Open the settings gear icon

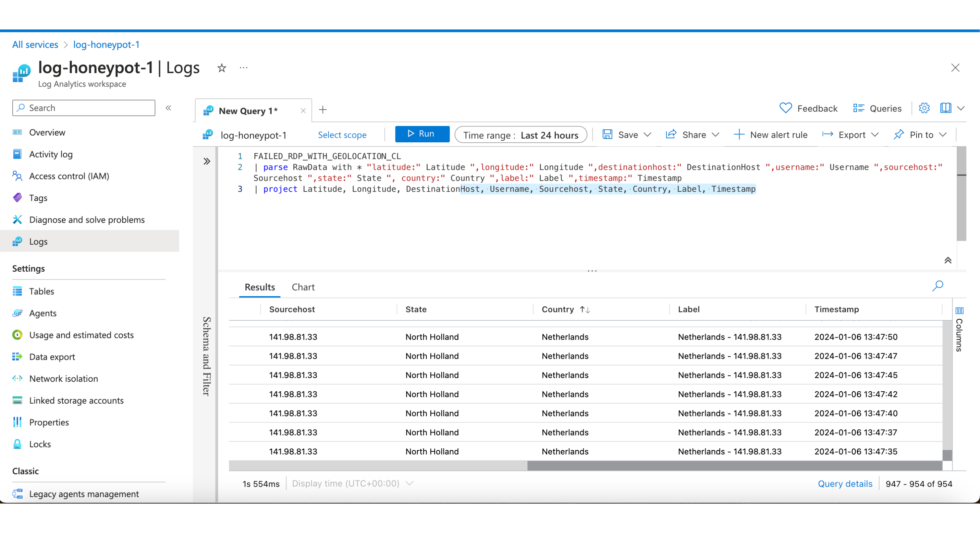pos(924,108)
